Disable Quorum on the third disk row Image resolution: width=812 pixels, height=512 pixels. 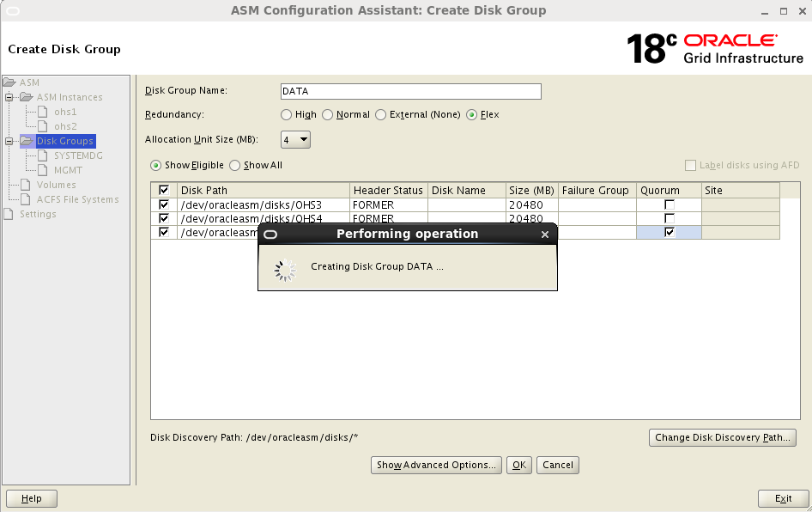coord(669,232)
